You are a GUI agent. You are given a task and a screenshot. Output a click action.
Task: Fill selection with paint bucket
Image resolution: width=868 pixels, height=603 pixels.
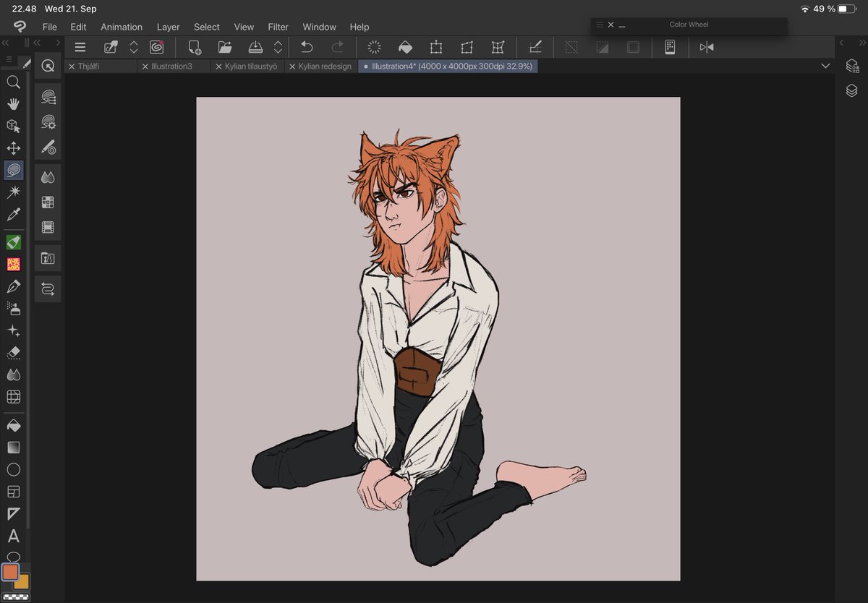tap(405, 48)
